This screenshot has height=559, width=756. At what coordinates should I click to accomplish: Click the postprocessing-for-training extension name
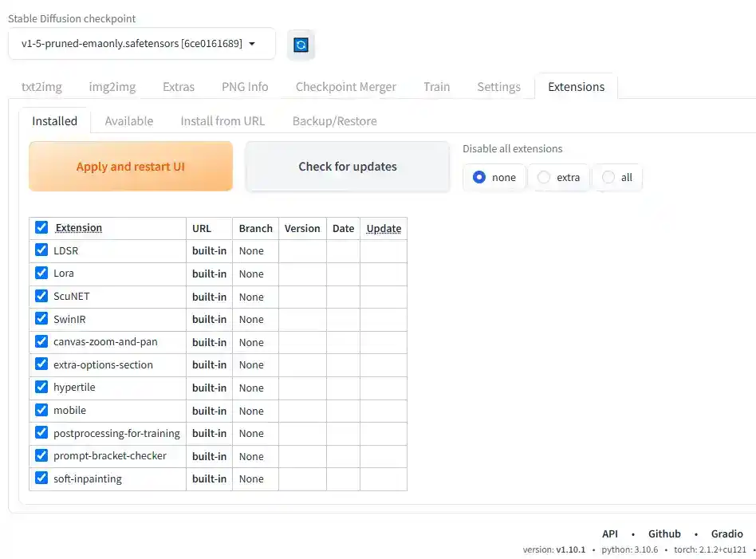coord(116,434)
